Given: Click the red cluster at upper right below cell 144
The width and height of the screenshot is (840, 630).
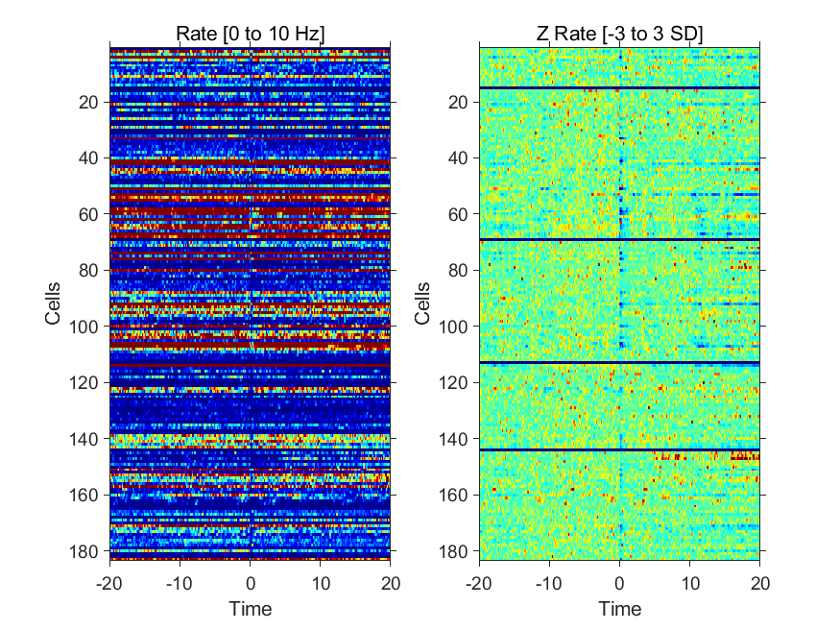Looking at the screenshot, I should point(745,457).
